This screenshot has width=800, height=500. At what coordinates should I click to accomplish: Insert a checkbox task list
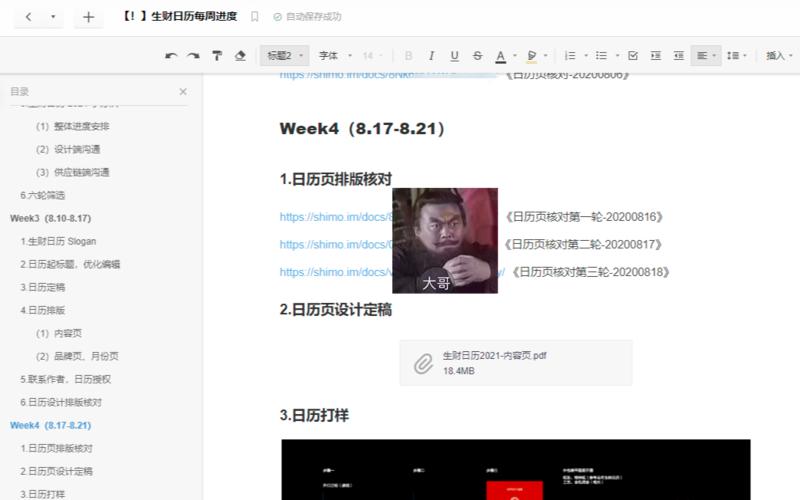(x=633, y=56)
